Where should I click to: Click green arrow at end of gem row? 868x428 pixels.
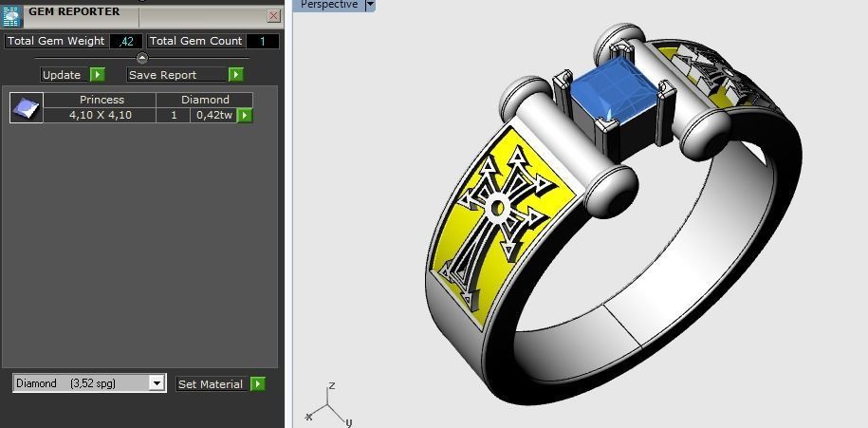245,115
